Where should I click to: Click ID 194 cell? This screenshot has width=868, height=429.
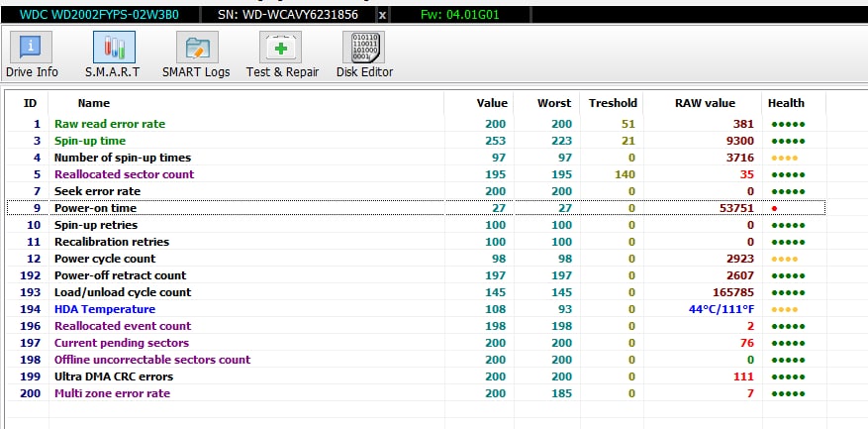click(31, 309)
